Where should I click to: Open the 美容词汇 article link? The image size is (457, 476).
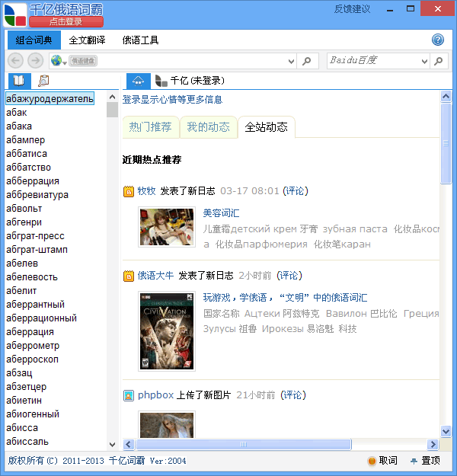click(221, 213)
